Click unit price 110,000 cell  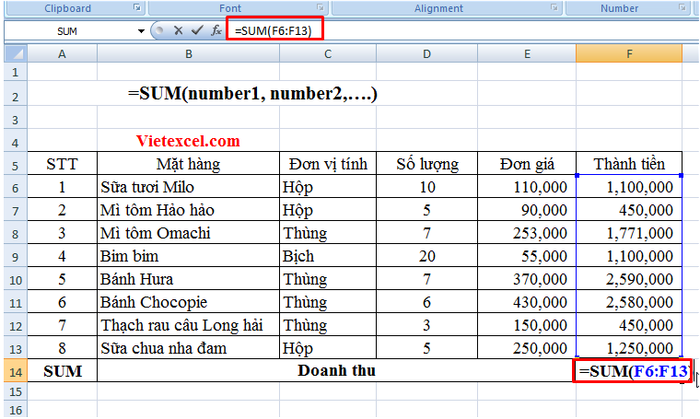[527, 187]
